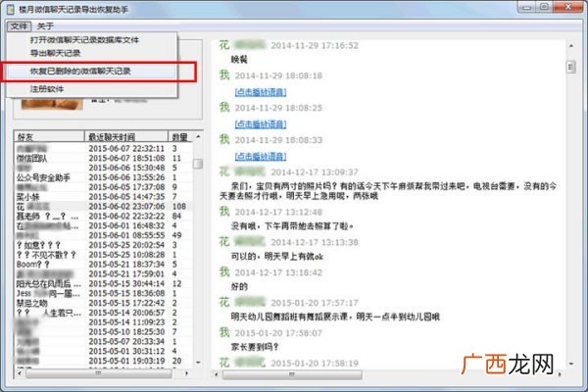Select the 微信团队 contact row
Image resolution: width=588 pixels, height=392 pixels.
pos(104,159)
